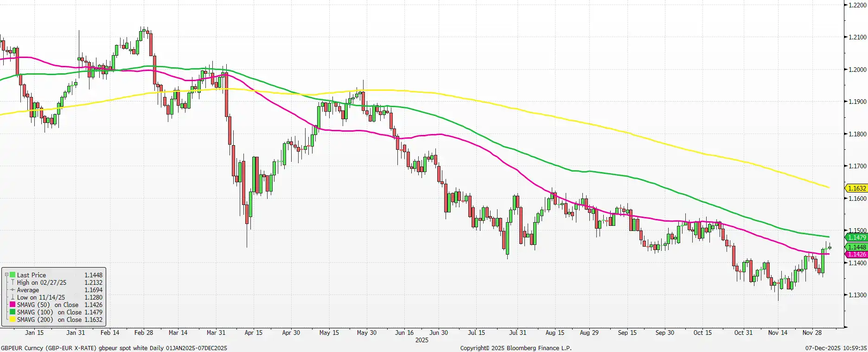The image size is (868, 352).
Task: Click the 'Feb 14' date axis label
Action: coord(110,333)
